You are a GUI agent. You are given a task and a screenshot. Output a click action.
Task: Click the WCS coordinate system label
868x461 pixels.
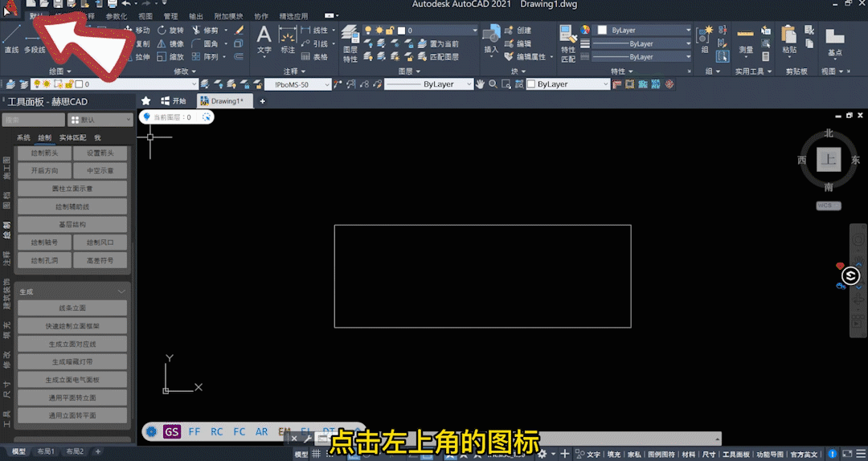tap(828, 206)
